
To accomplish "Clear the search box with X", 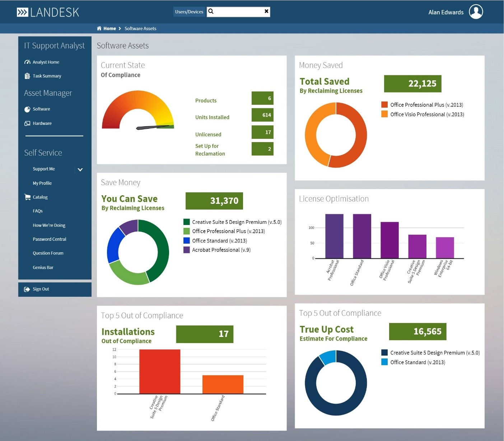I will (x=266, y=11).
